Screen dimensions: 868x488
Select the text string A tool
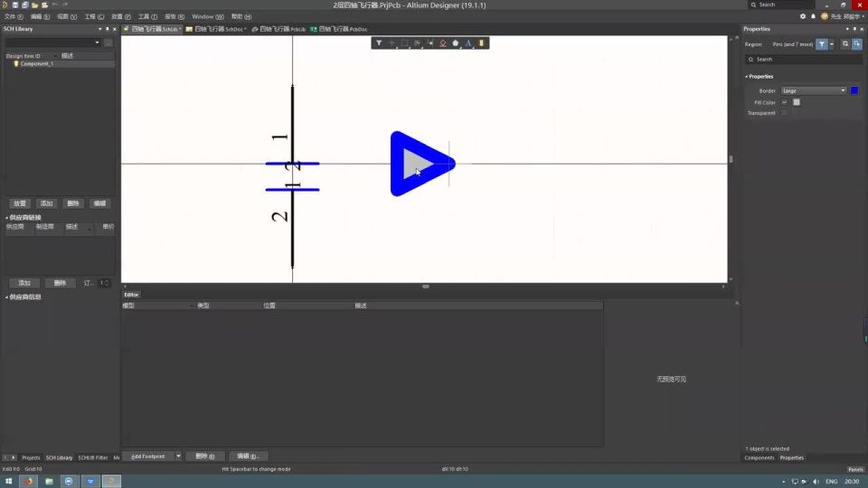(x=468, y=43)
